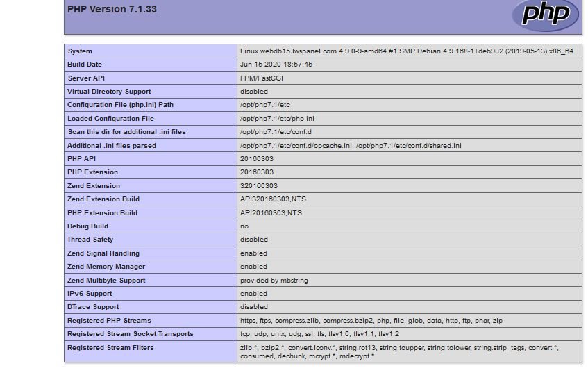588x368 pixels.
Task: Select the 'Jun 15 2020 18:57:45' value
Action: [276, 65]
